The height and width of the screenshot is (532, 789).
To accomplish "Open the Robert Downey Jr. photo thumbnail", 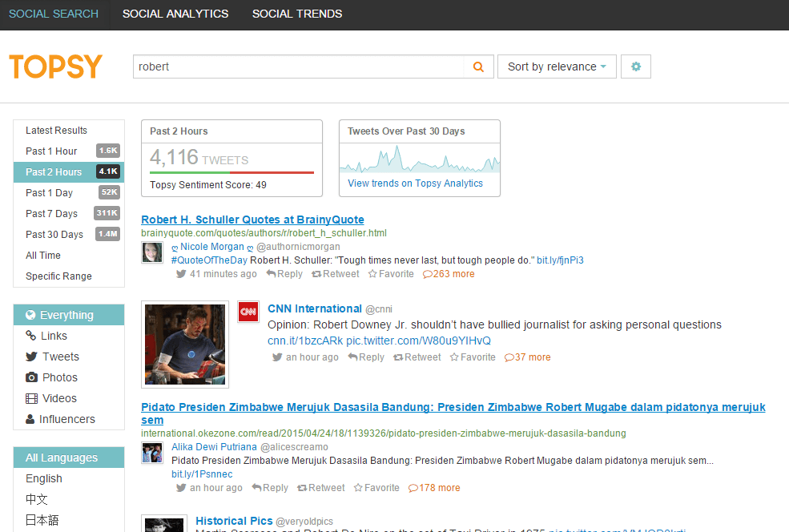I will pos(185,345).
